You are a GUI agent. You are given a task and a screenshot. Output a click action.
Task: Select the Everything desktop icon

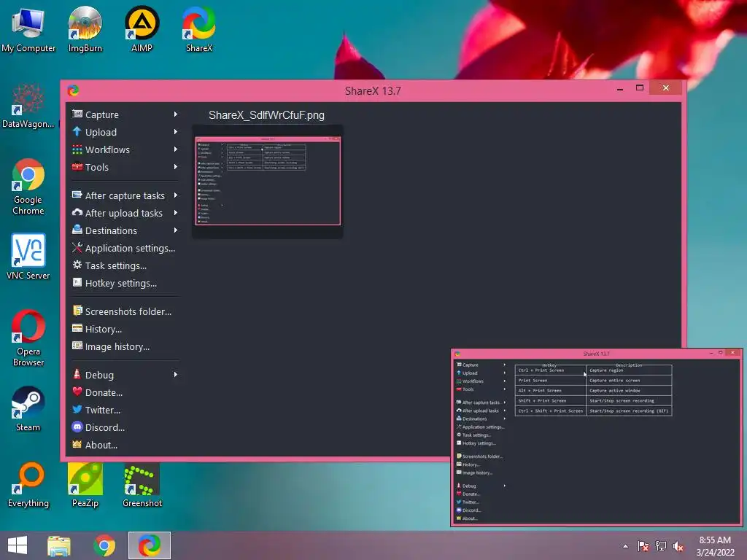(28, 485)
